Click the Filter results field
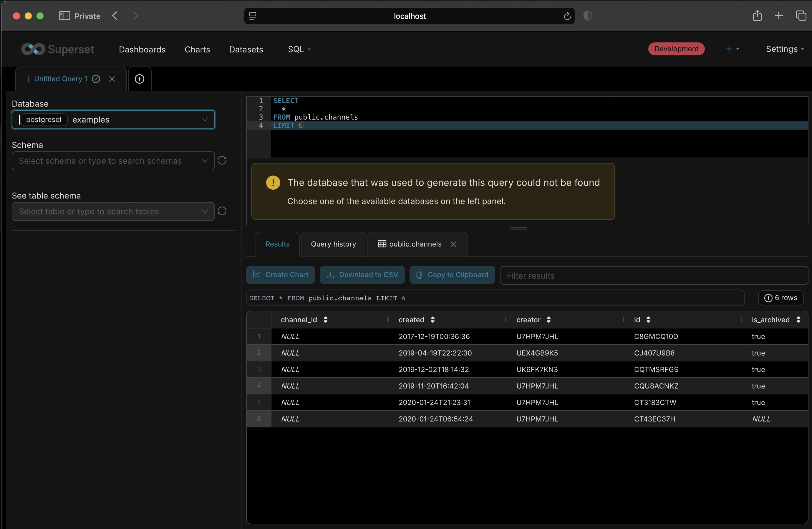This screenshot has height=529, width=812. 654,275
